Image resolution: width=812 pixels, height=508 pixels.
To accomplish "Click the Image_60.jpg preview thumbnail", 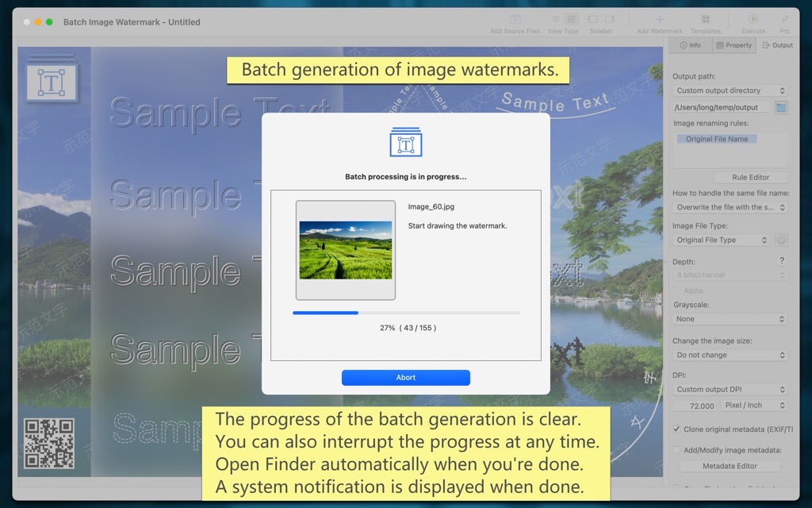I will (x=346, y=250).
